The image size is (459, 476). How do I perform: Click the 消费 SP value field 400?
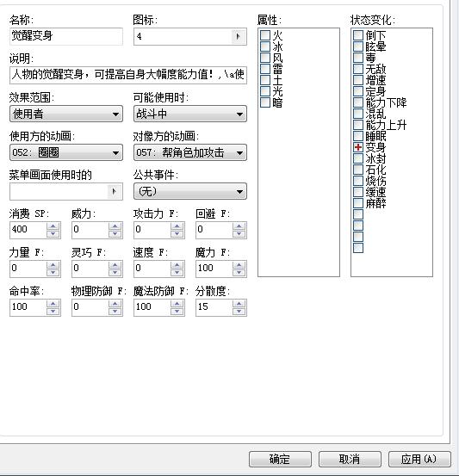[x=28, y=230]
